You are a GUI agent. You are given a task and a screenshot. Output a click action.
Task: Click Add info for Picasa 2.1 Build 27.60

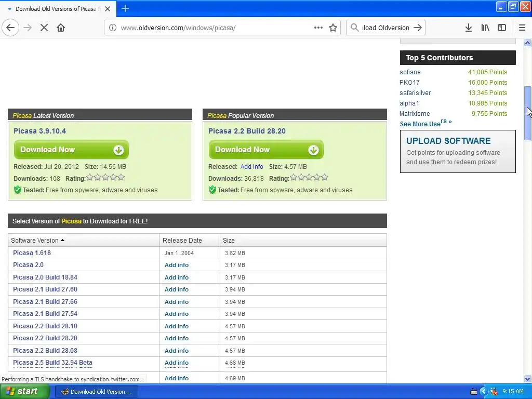tap(177, 289)
